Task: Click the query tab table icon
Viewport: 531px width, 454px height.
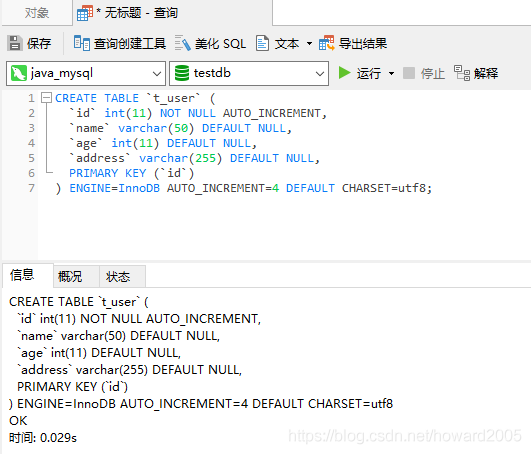Action: click(x=85, y=14)
